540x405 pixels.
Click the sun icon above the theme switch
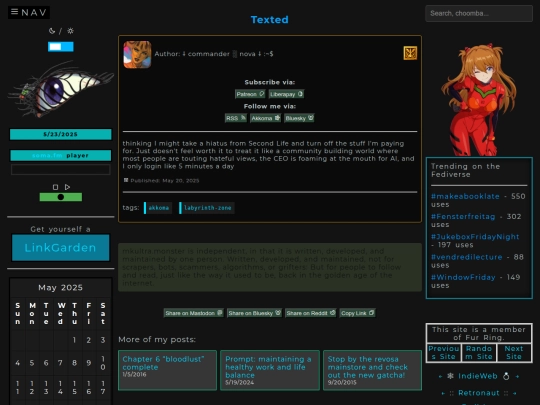pyautogui.click(x=70, y=31)
